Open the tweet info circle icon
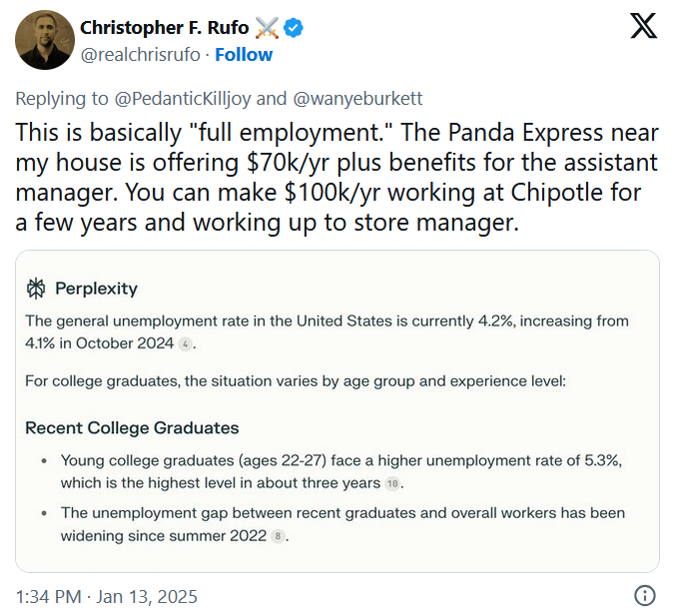The width and height of the screenshot is (675, 616). (644, 596)
